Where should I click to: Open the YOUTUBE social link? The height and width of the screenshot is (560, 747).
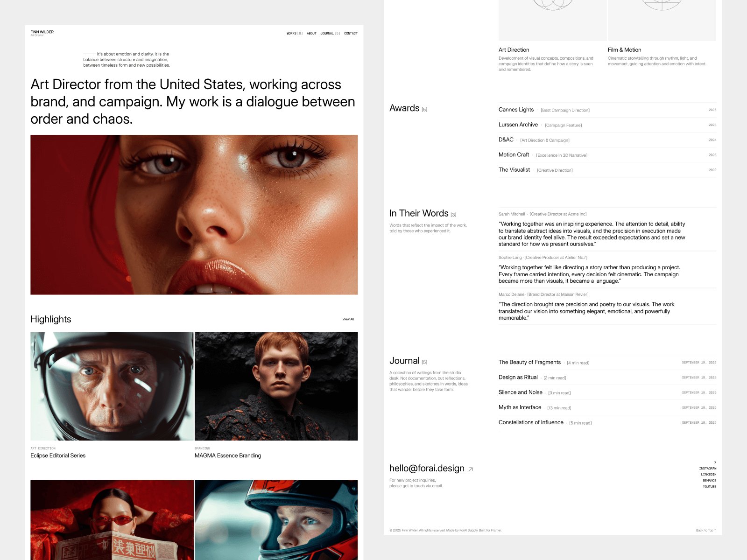coord(711,486)
